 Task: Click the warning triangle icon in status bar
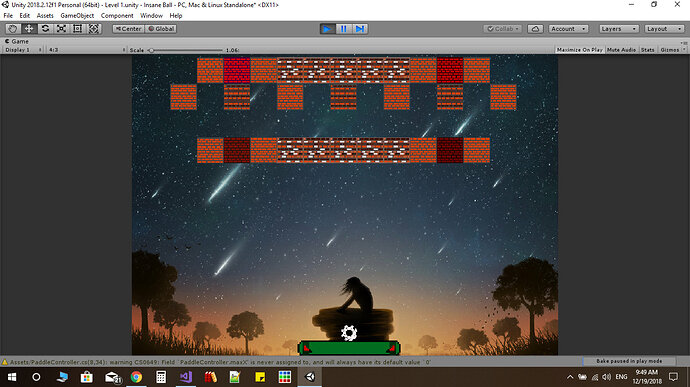click(x=5, y=362)
